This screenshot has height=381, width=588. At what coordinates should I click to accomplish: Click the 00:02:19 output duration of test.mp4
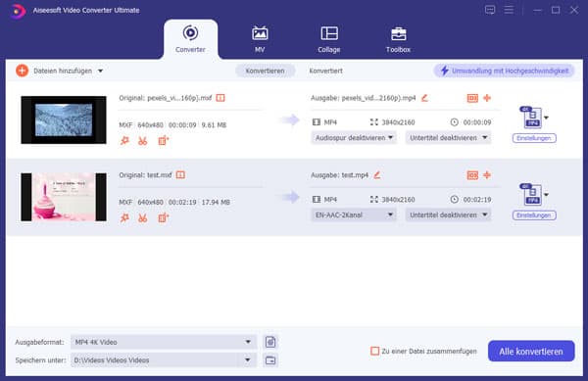coord(477,200)
